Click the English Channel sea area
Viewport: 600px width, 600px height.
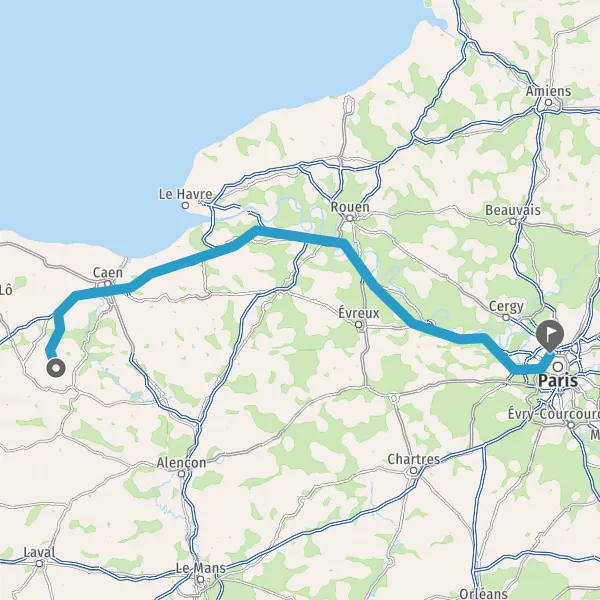pos(191,96)
